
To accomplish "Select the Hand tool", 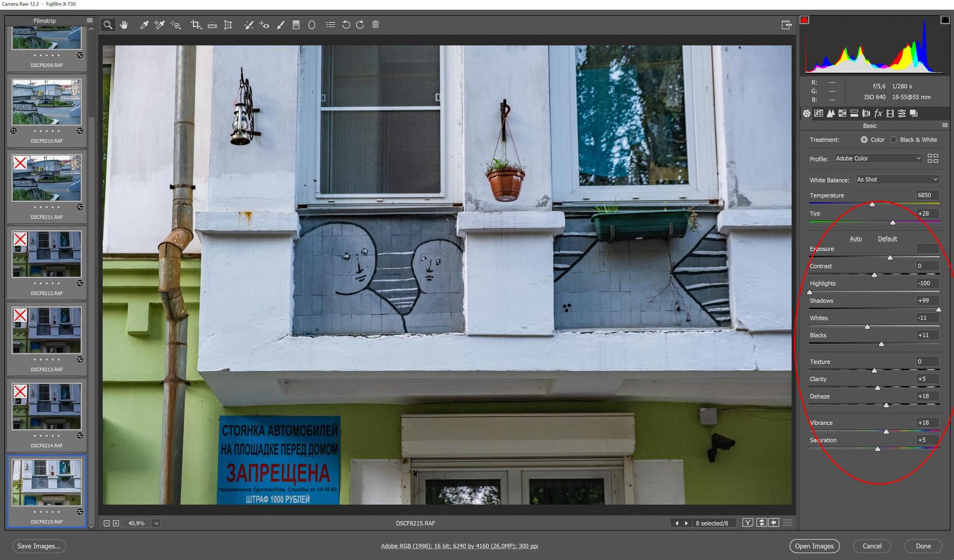I will click(x=124, y=25).
